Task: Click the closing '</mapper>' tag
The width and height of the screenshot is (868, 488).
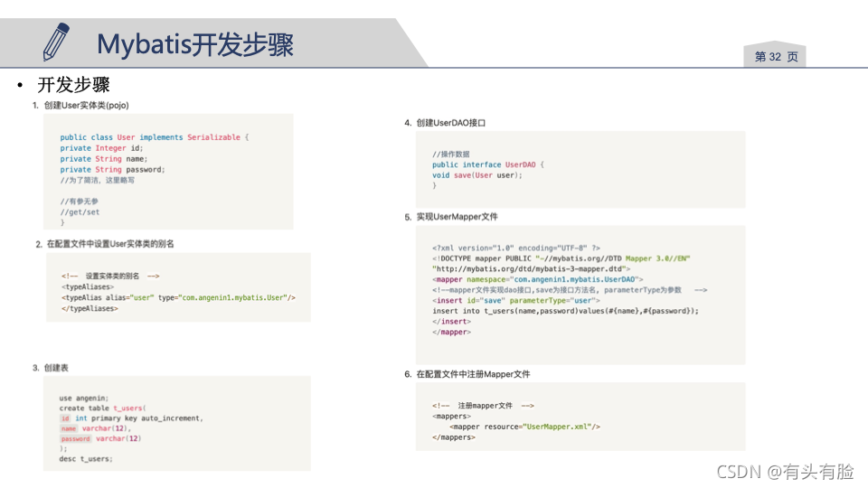Action: pyautogui.click(x=452, y=332)
